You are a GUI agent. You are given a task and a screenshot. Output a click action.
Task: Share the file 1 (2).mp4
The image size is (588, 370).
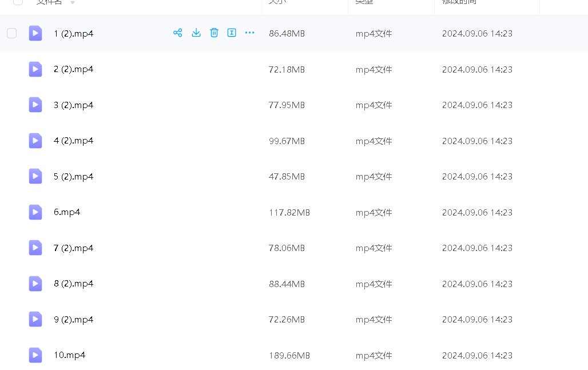pos(177,33)
